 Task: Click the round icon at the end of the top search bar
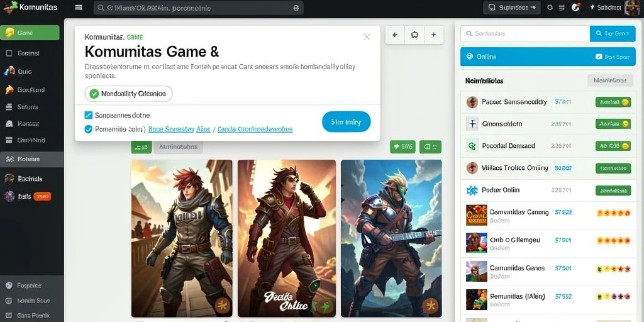pyautogui.click(x=296, y=8)
